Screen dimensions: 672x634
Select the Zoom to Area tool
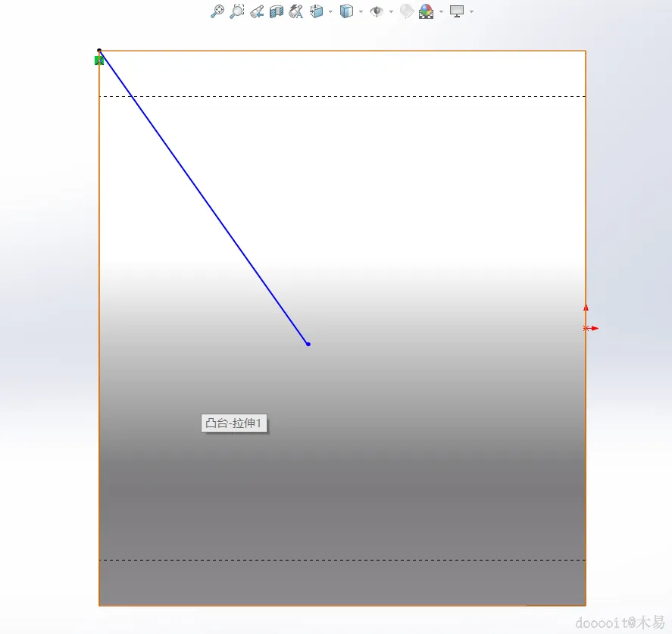[x=237, y=11]
